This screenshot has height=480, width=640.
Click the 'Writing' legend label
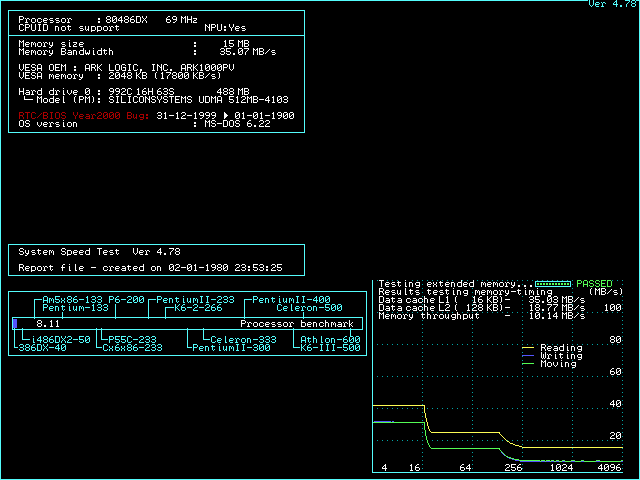click(561, 356)
